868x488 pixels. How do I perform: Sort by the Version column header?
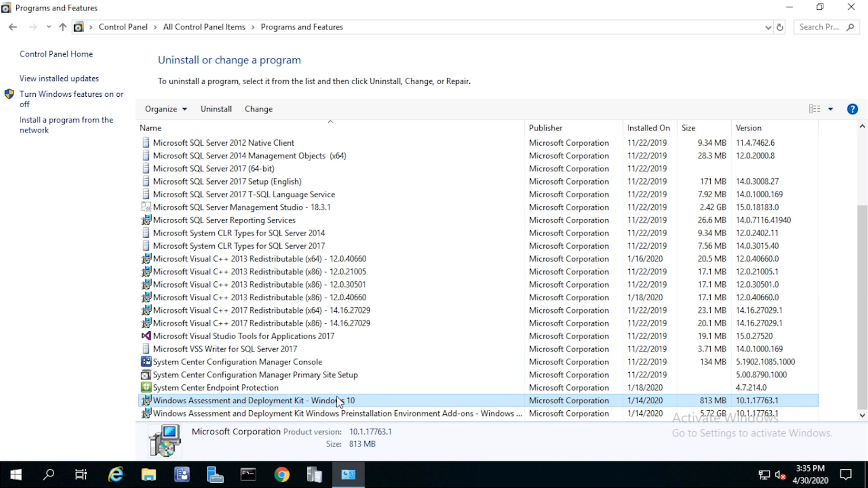(x=774, y=128)
